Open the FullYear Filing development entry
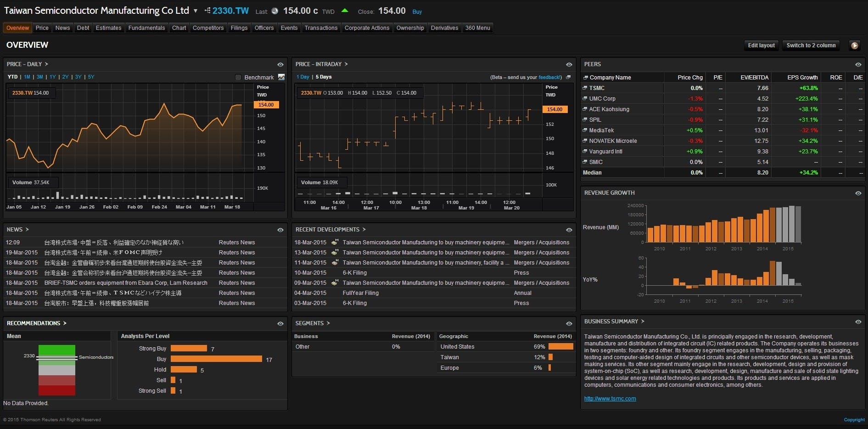The image size is (868, 429). 360,293
